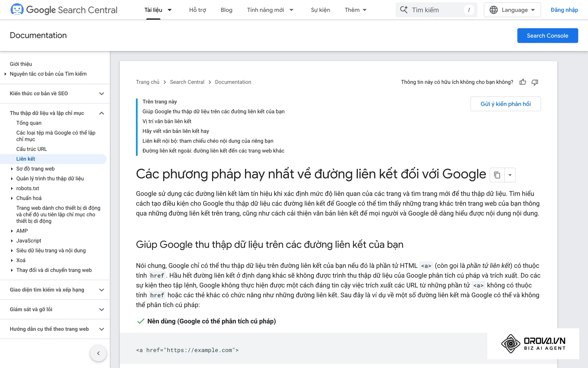
Task: Expand Thay đổi và di chuyển trang web item
Action: (x=12, y=270)
